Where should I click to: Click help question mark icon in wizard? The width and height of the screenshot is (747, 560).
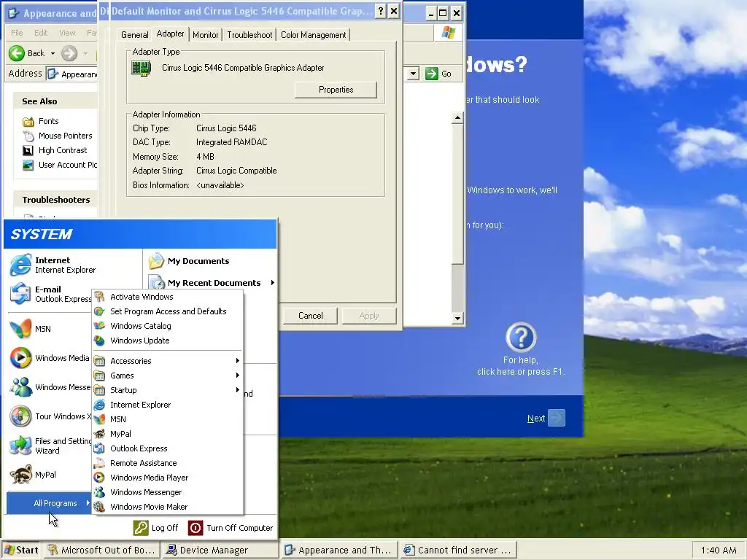pyautogui.click(x=521, y=337)
